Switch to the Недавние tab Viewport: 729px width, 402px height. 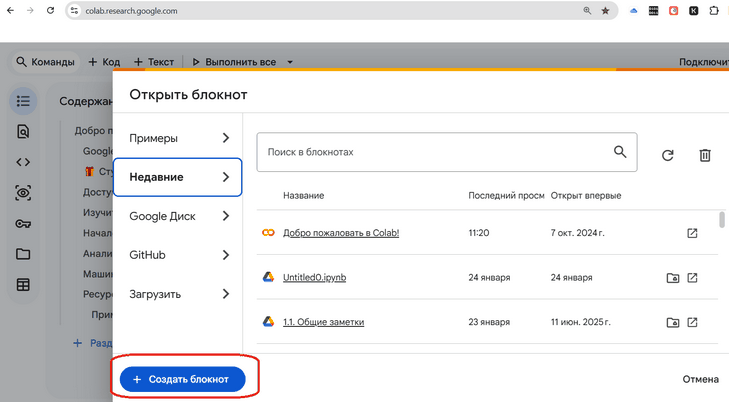click(178, 177)
